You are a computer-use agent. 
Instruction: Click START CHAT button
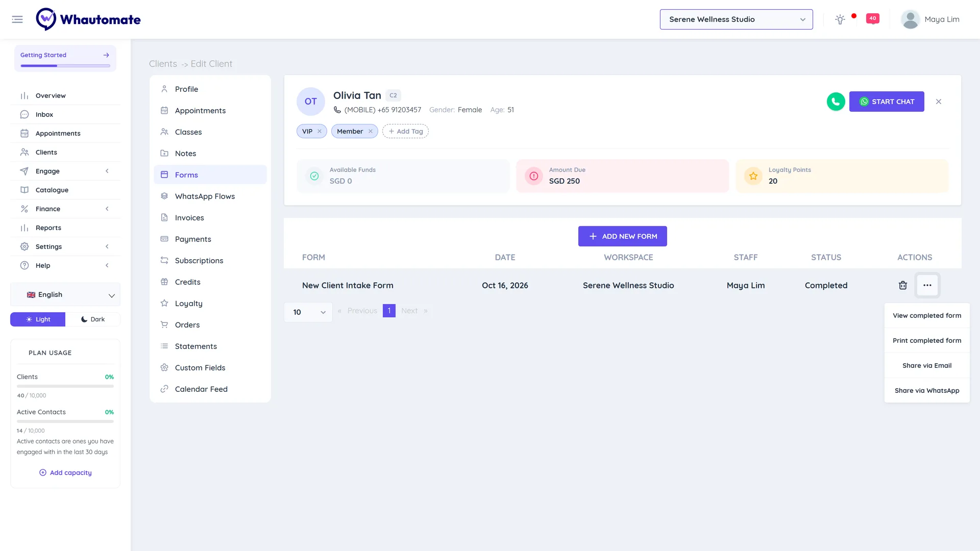tap(887, 102)
